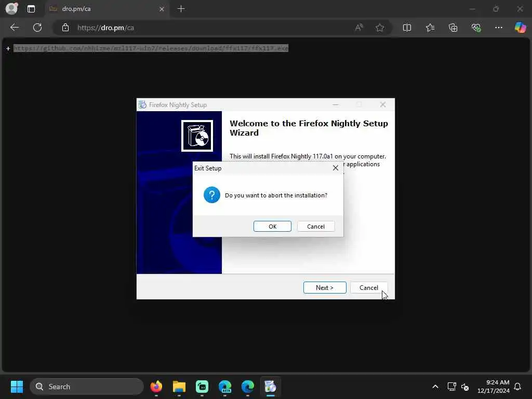Close the Firefox Nightly Setup window
This screenshot has width=532, height=399.
tap(383, 104)
